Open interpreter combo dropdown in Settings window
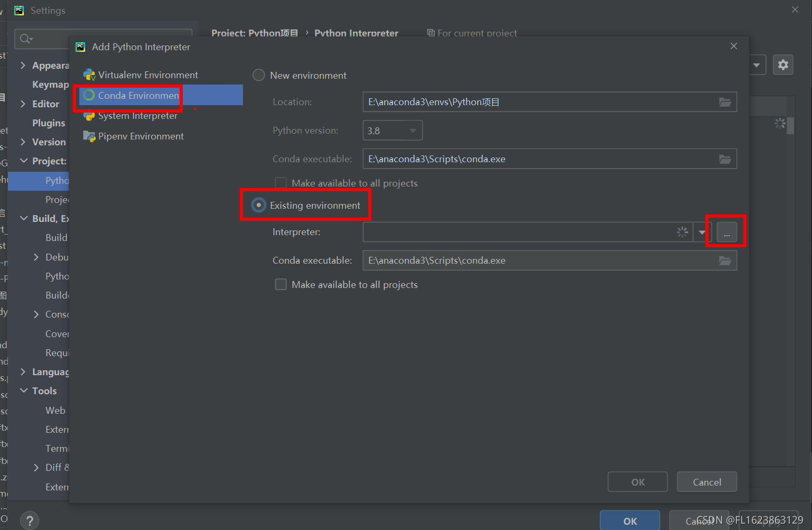Viewport: 812px width, 530px height. (x=757, y=65)
